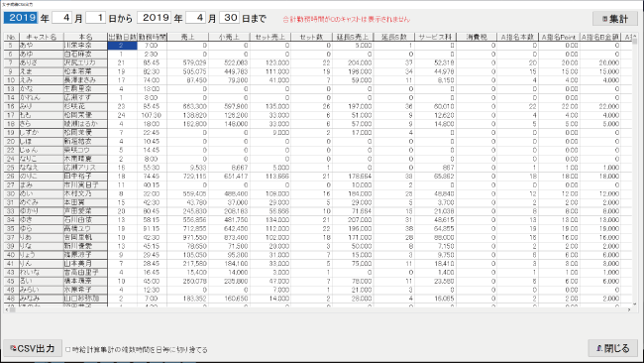Screen dimensions: 644x363
Task: Select the start year field showing 2019
Action: pyautogui.click(x=21, y=18)
